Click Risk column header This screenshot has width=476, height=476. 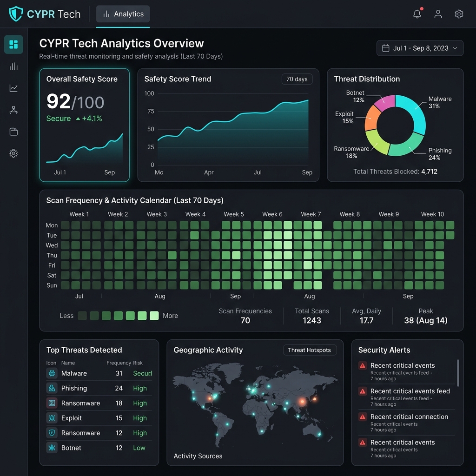(138, 363)
